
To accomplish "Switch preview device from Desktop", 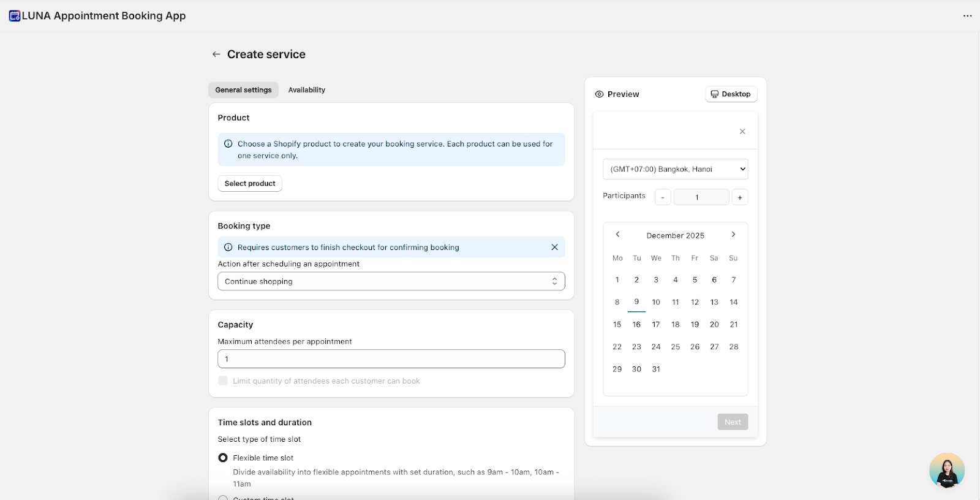I will 731,94.
